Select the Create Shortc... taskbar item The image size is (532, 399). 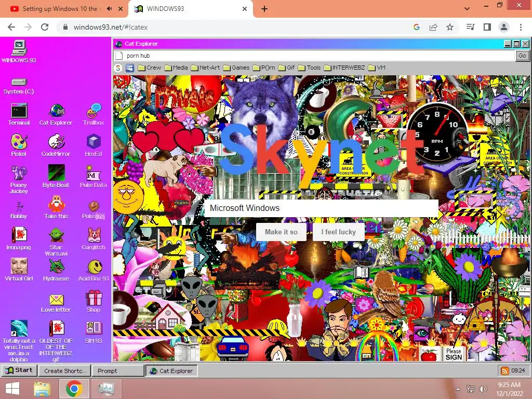coord(65,371)
